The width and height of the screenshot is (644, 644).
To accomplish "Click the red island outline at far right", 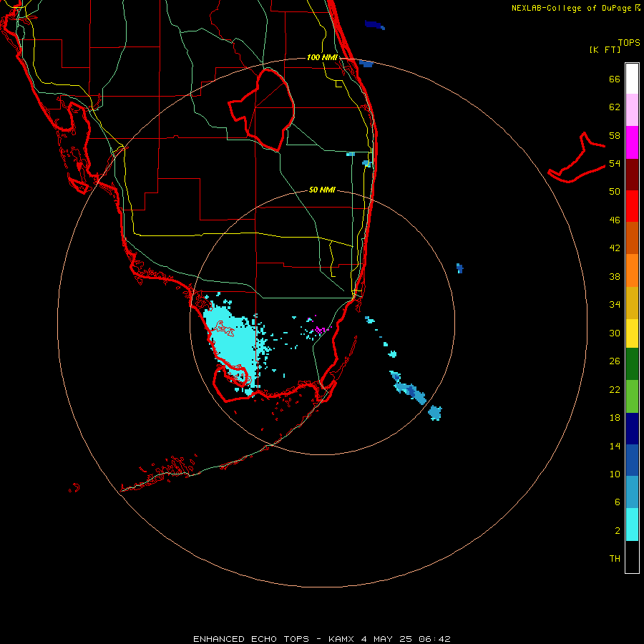I will click(x=577, y=158).
